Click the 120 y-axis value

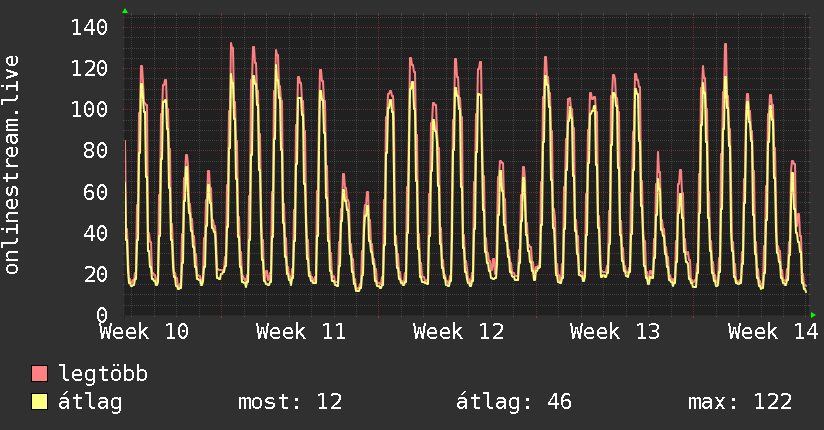[x=89, y=68]
